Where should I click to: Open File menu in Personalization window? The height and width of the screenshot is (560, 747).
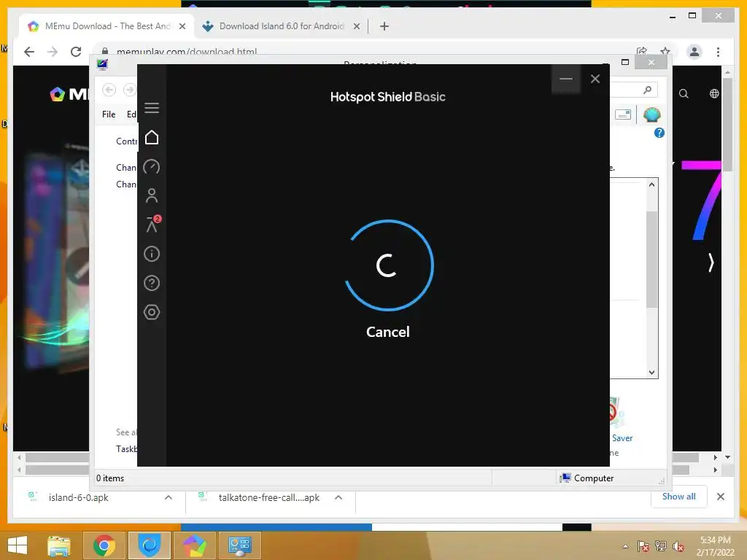click(x=109, y=114)
